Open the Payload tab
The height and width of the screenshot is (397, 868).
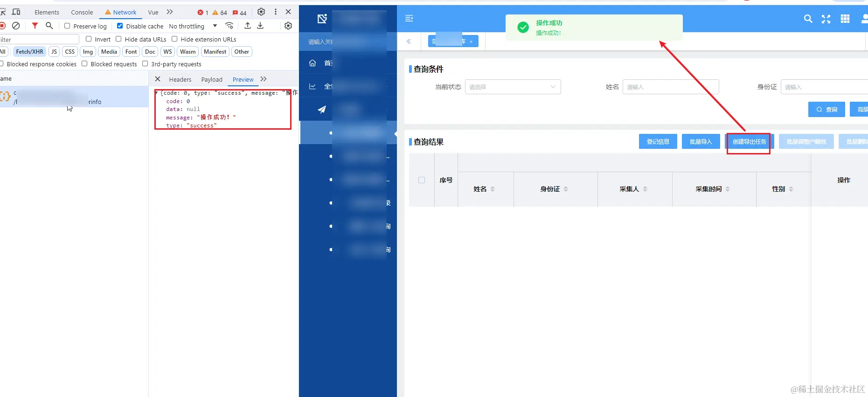click(x=212, y=80)
